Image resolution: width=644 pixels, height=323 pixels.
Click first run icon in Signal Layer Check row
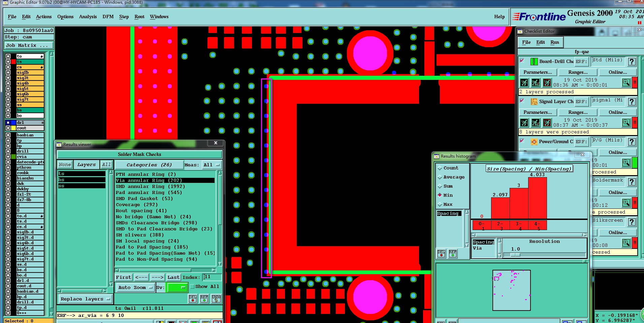524,123
